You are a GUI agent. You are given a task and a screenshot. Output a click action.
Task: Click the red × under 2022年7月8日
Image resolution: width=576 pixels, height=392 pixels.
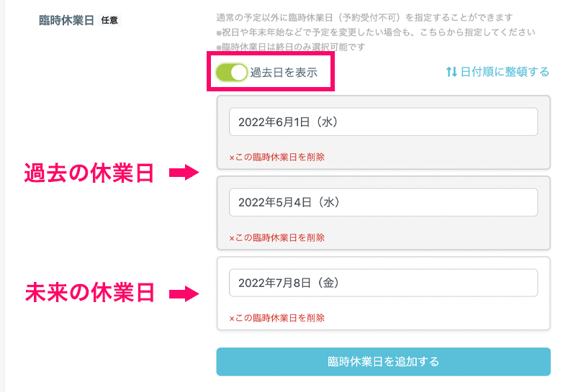[232, 317]
